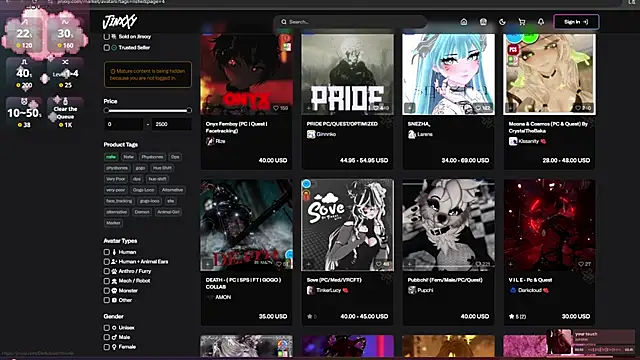640x360 pixels.
Task: Like the Pubbchi avatar heart icon
Action: pyautogui.click(x=478, y=264)
